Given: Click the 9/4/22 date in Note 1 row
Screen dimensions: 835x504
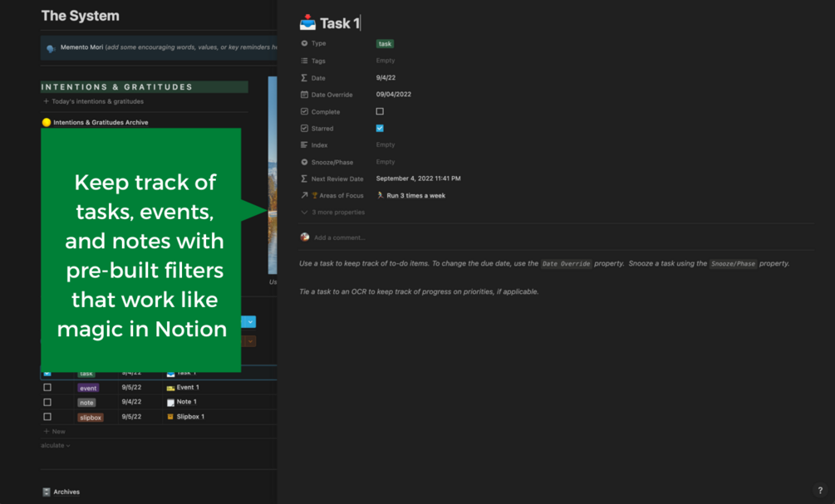Looking at the screenshot, I should pyautogui.click(x=131, y=402).
